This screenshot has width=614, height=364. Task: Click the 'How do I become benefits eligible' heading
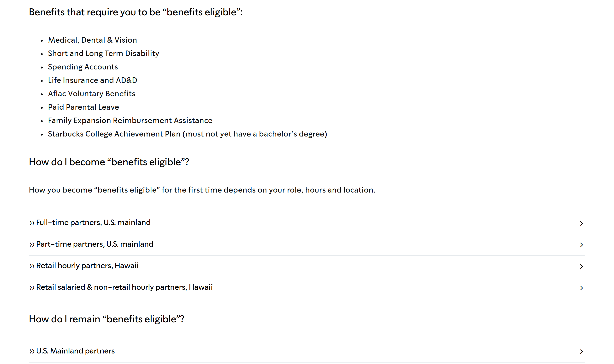click(109, 162)
